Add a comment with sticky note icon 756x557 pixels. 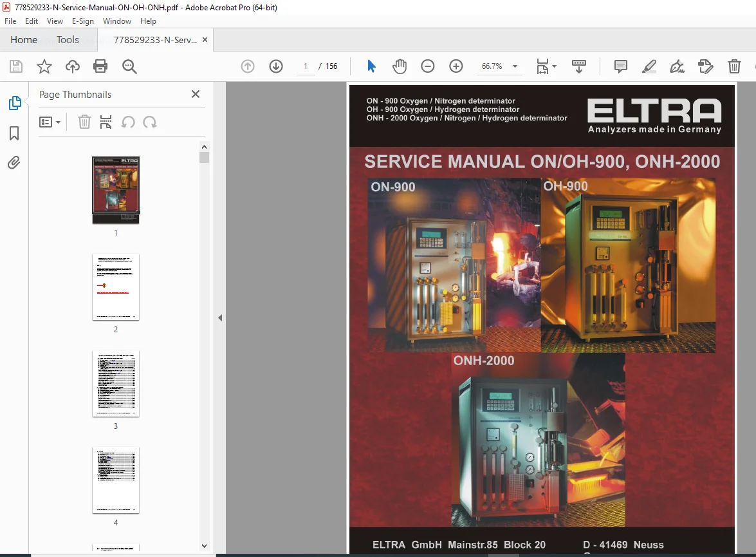point(620,66)
